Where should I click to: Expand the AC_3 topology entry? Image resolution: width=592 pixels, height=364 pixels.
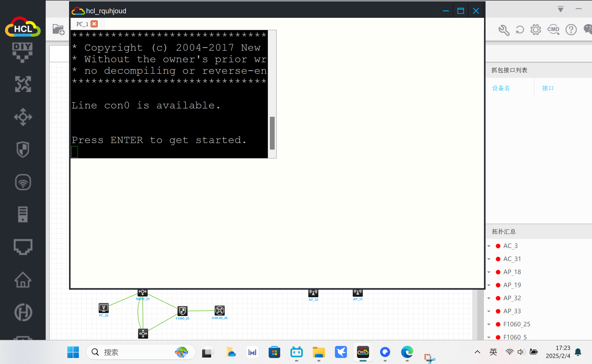(489, 246)
